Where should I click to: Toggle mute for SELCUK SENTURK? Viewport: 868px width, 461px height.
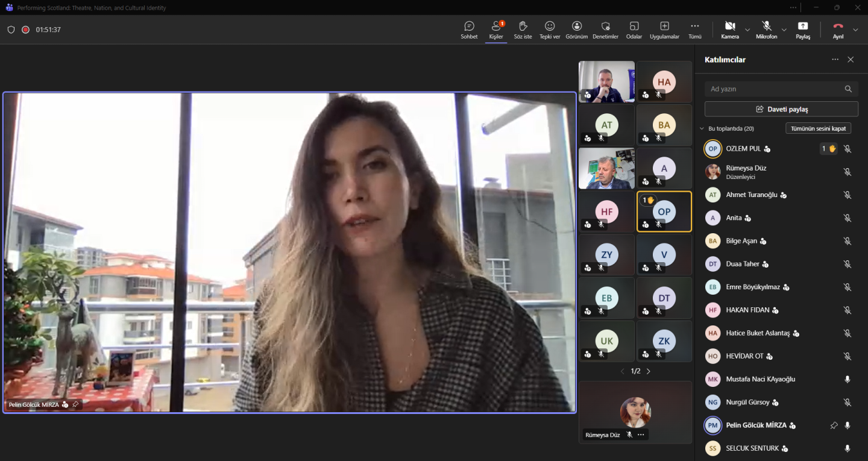[847, 448]
